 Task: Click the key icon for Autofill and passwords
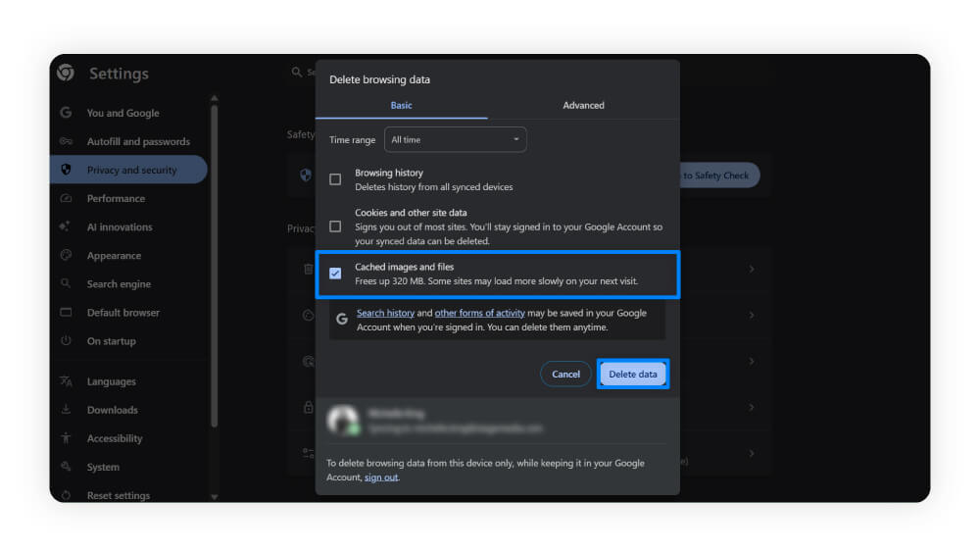tap(66, 141)
